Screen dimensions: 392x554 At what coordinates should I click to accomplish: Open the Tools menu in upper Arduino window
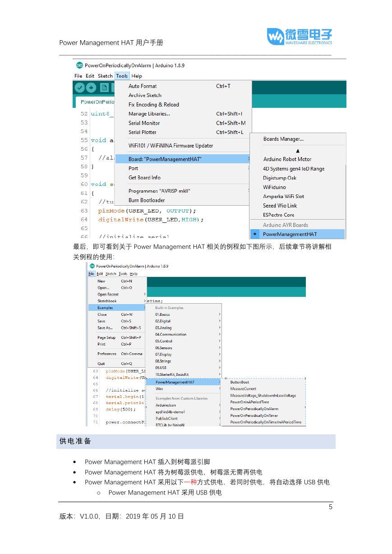point(122,76)
